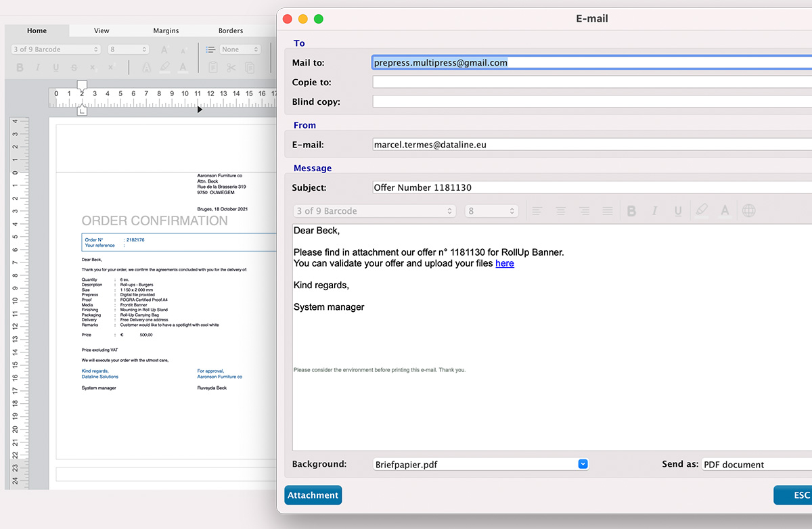Click order number 2182176 in the document
Screen dimensions: 812x529
(135, 240)
